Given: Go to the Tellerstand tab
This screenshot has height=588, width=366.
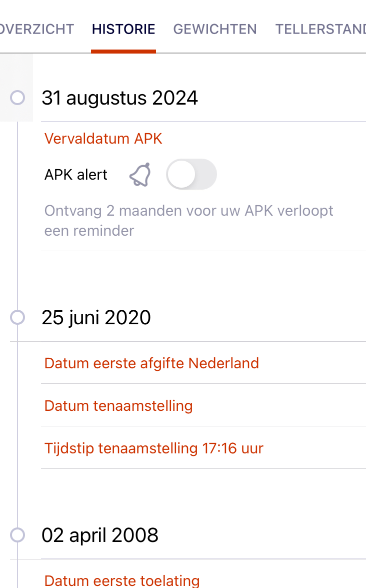Looking at the screenshot, I should point(320,29).
